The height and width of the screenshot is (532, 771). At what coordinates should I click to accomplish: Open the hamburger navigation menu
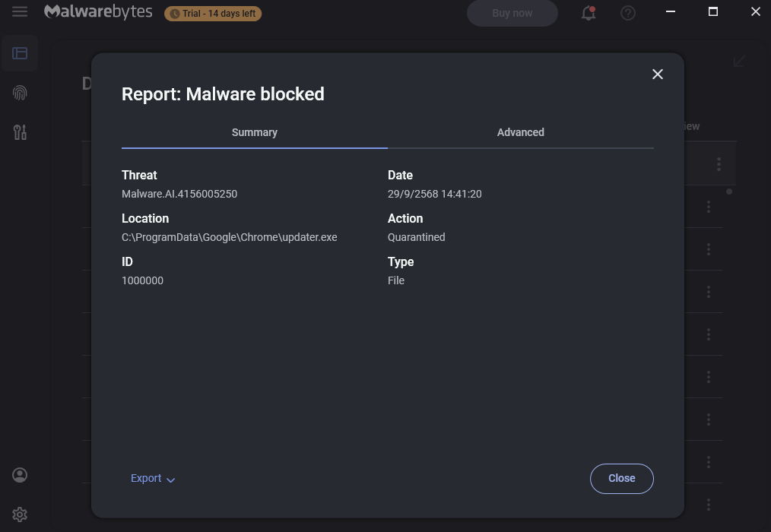(x=20, y=11)
